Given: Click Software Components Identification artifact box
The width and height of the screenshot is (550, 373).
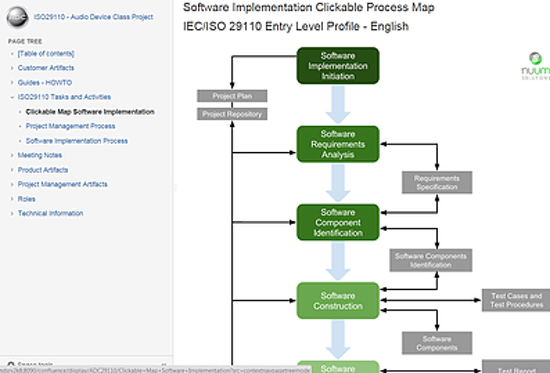Looking at the screenshot, I should 431,260.
